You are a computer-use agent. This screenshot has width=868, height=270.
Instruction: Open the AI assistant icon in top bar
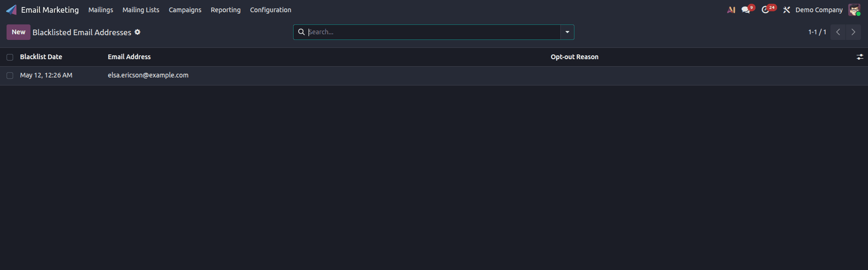click(x=731, y=10)
